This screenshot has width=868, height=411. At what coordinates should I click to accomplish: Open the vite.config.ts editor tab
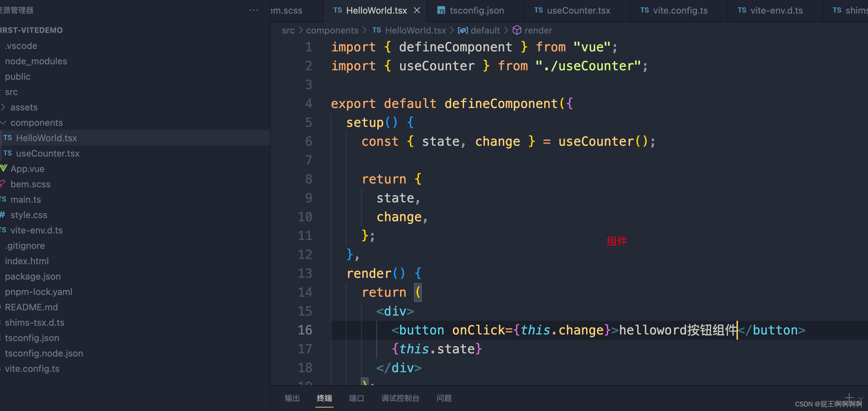coord(680,10)
